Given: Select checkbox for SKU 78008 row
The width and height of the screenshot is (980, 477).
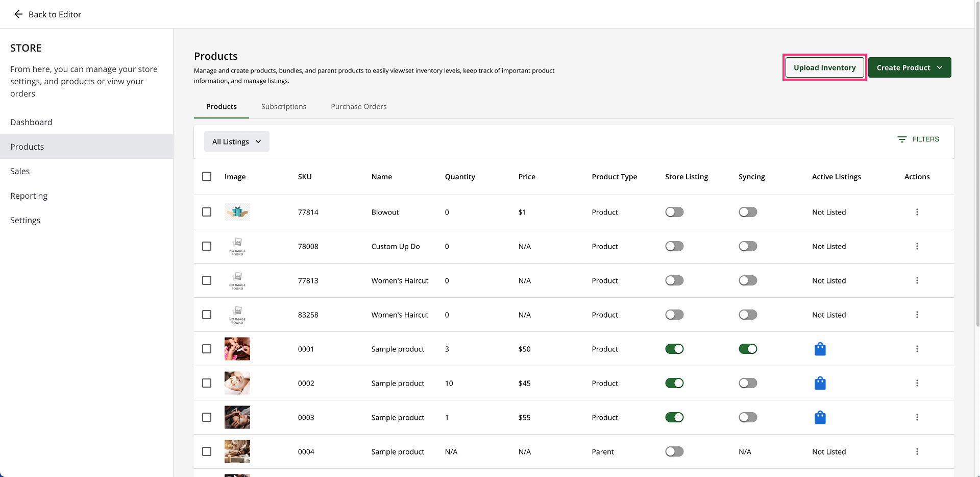Looking at the screenshot, I should pyautogui.click(x=207, y=246).
